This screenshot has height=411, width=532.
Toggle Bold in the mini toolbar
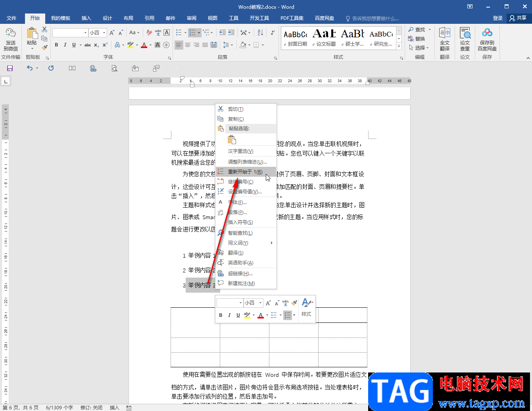221,315
